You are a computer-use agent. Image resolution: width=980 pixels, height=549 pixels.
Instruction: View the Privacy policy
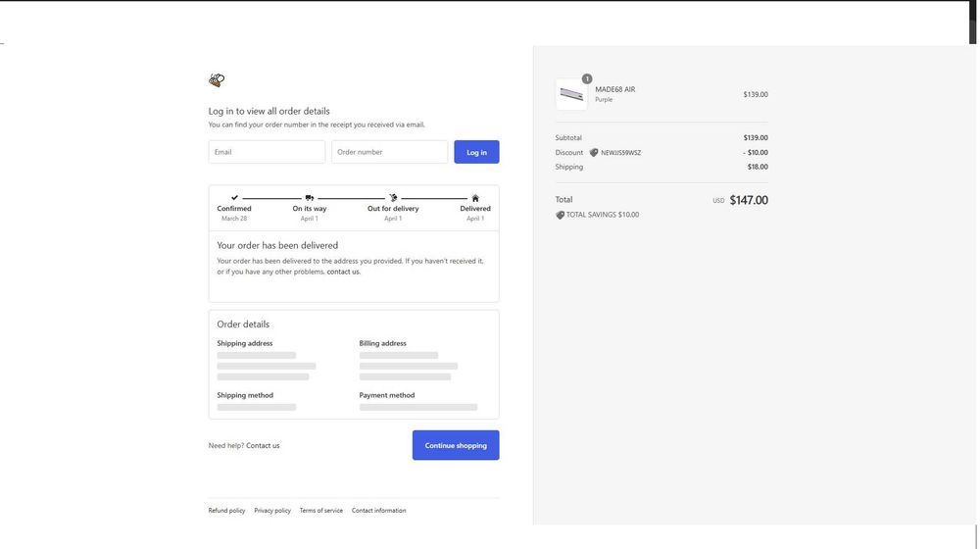(272, 511)
